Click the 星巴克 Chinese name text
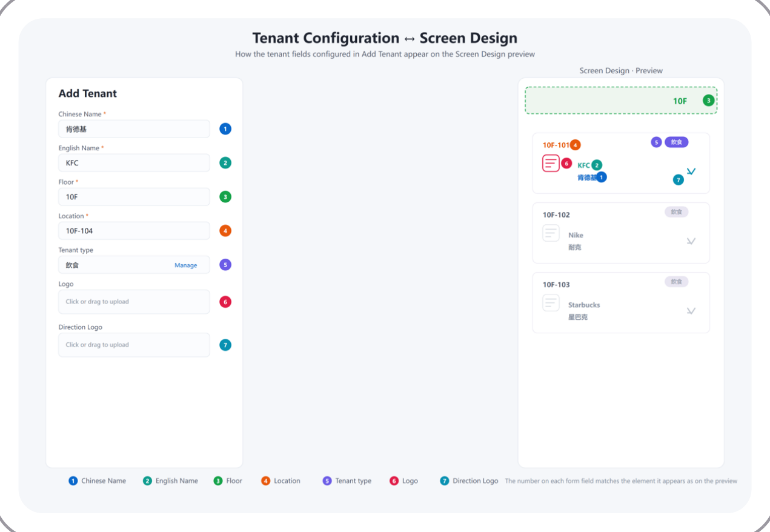 click(578, 317)
